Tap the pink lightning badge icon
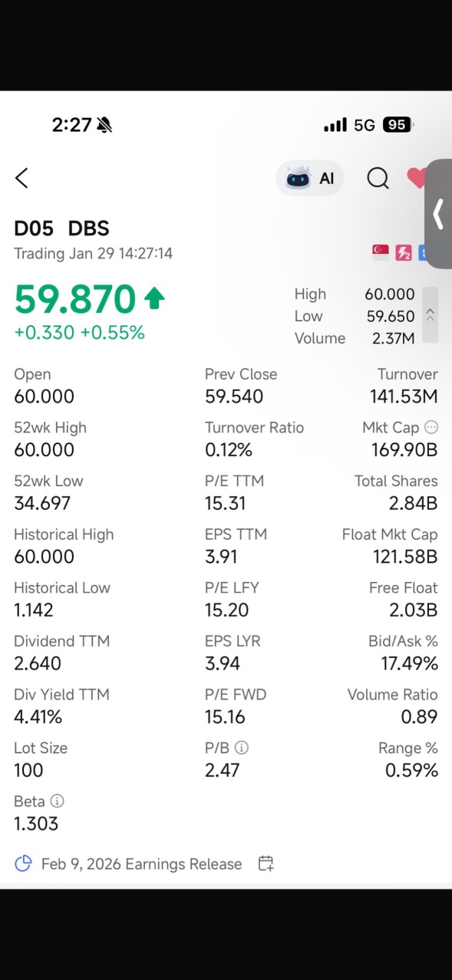The height and width of the screenshot is (980, 452). point(404,253)
